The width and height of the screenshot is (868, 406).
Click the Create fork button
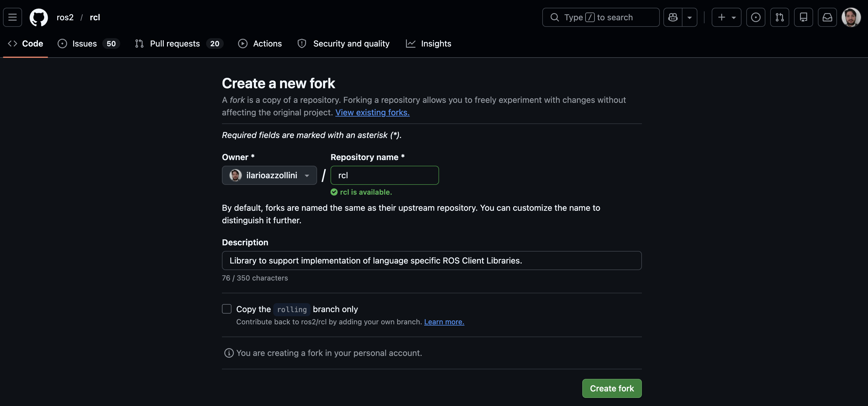point(611,388)
